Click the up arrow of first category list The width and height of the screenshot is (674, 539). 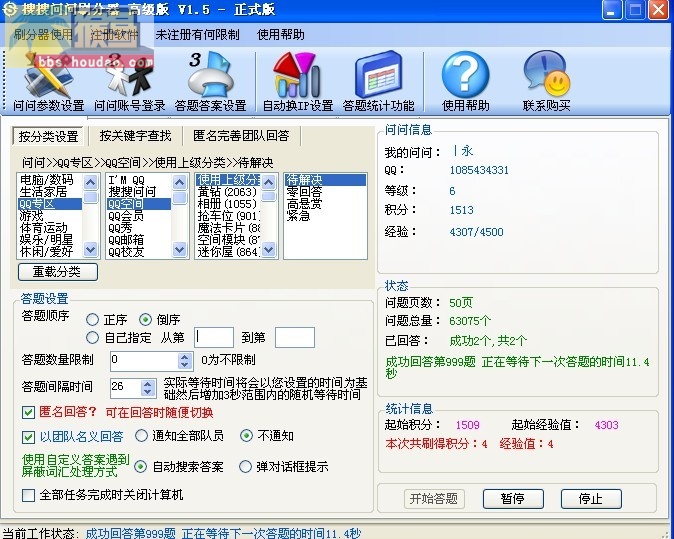pyautogui.click(x=90, y=183)
